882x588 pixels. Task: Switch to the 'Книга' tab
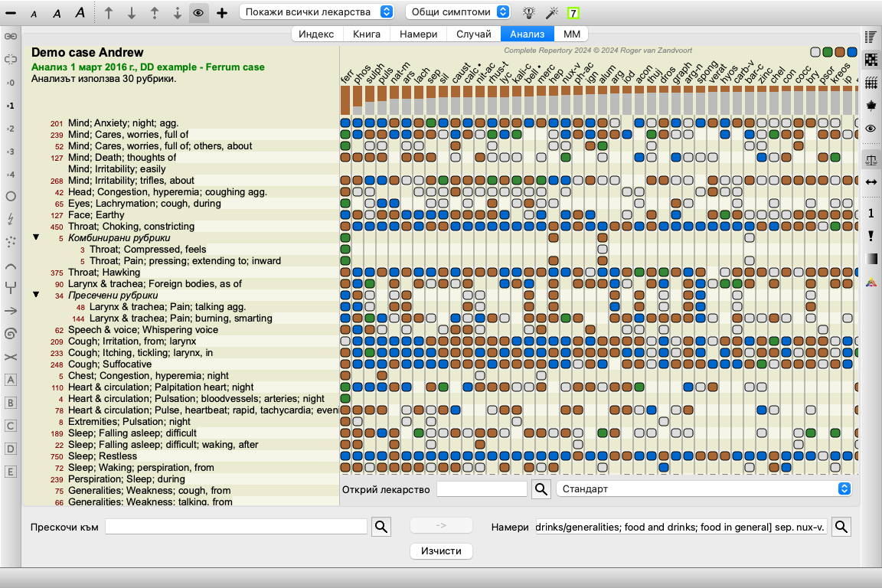click(x=367, y=34)
